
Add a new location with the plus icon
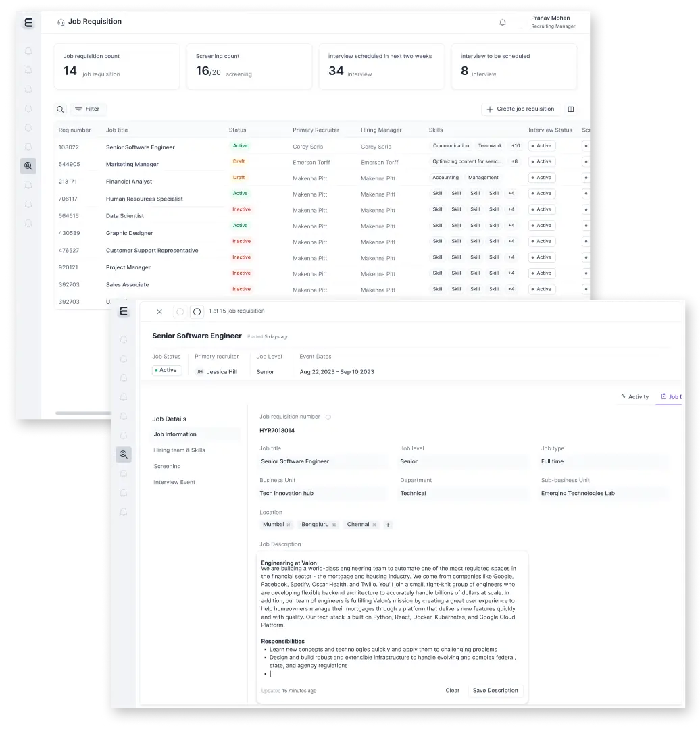(x=388, y=525)
